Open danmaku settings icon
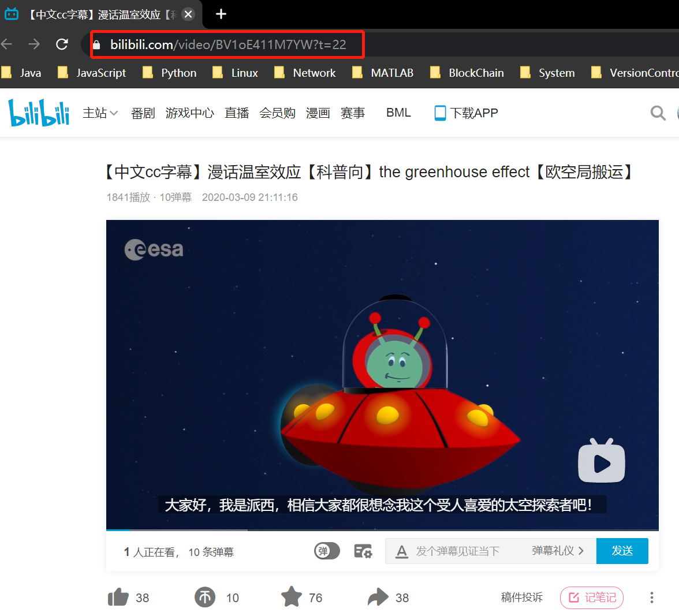679x616 pixels. coord(363,551)
